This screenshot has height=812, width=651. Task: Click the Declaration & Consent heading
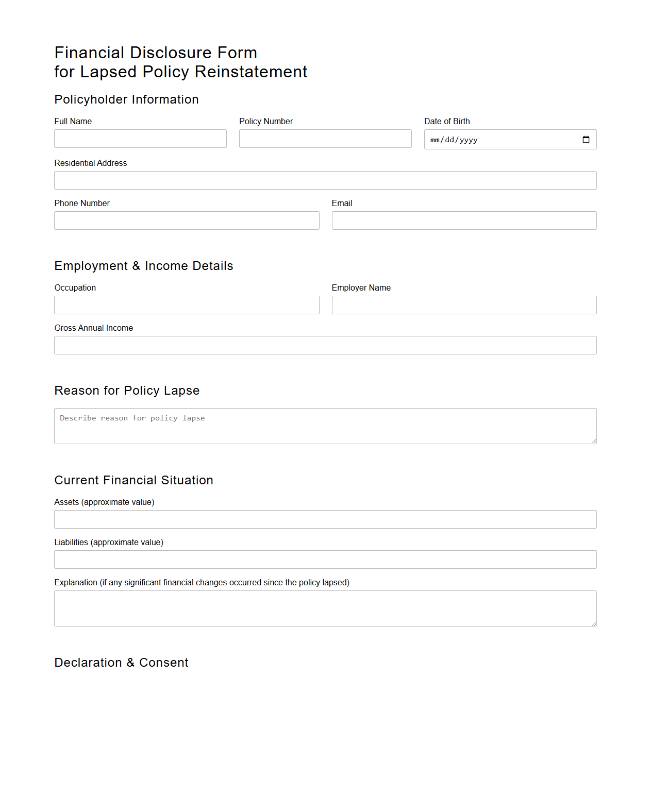pyautogui.click(x=121, y=663)
